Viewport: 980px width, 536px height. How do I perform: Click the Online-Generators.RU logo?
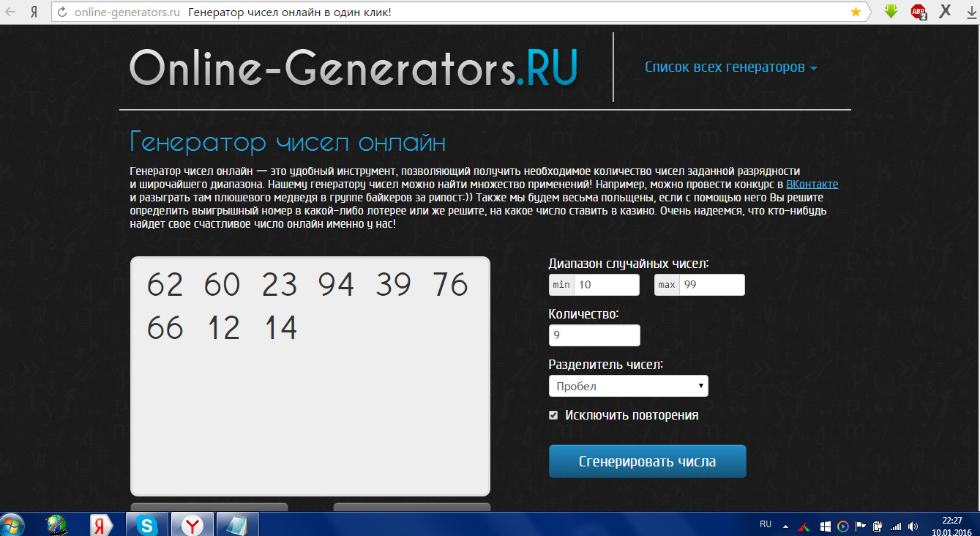tap(354, 67)
